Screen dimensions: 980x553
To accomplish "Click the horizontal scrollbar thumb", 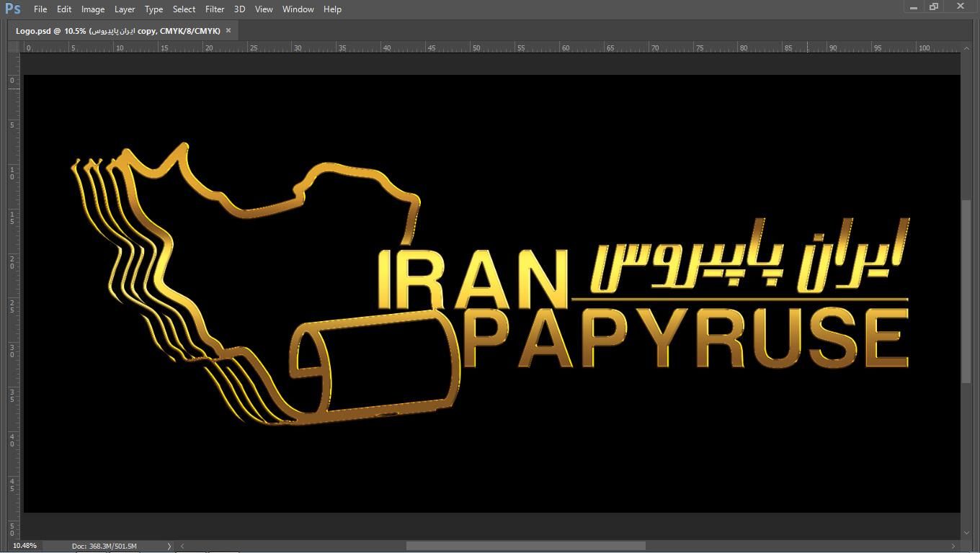I will (526, 547).
